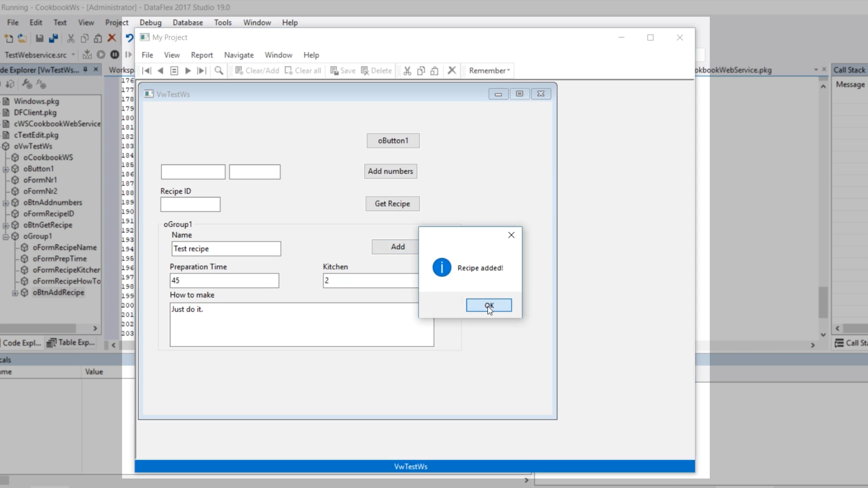
Task: Click the Get Recipe button
Action: [x=392, y=204]
